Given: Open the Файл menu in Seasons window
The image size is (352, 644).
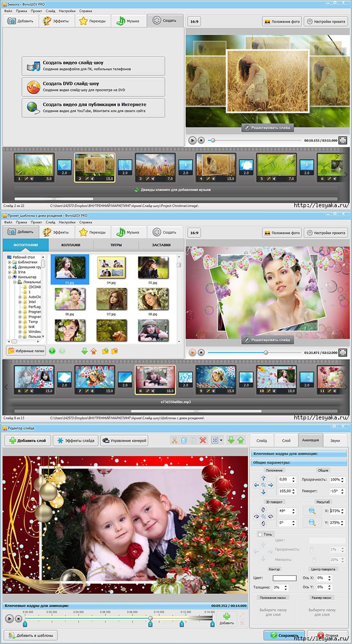Looking at the screenshot, I should pos(8,10).
